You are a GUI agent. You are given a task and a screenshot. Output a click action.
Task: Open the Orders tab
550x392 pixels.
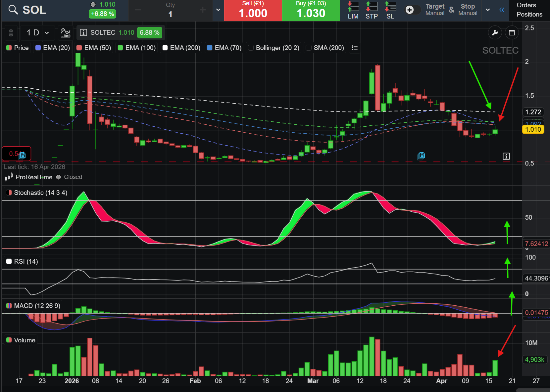point(526,5)
